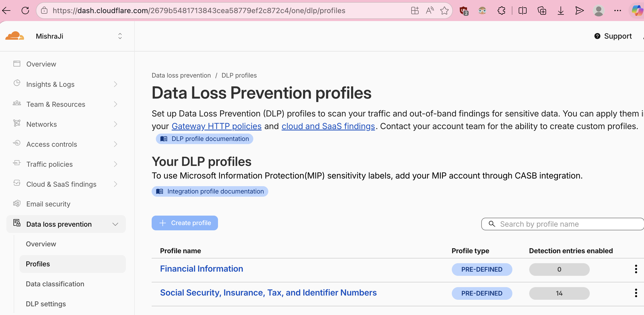Open the glasses avatar extension icon
Viewport: 644px width, 315px height.
[x=482, y=11]
